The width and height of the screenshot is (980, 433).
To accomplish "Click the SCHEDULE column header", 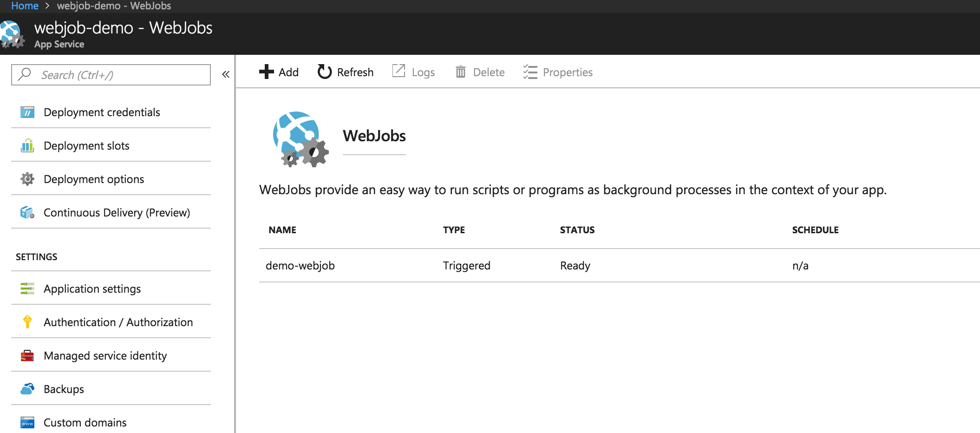I will click(x=815, y=230).
